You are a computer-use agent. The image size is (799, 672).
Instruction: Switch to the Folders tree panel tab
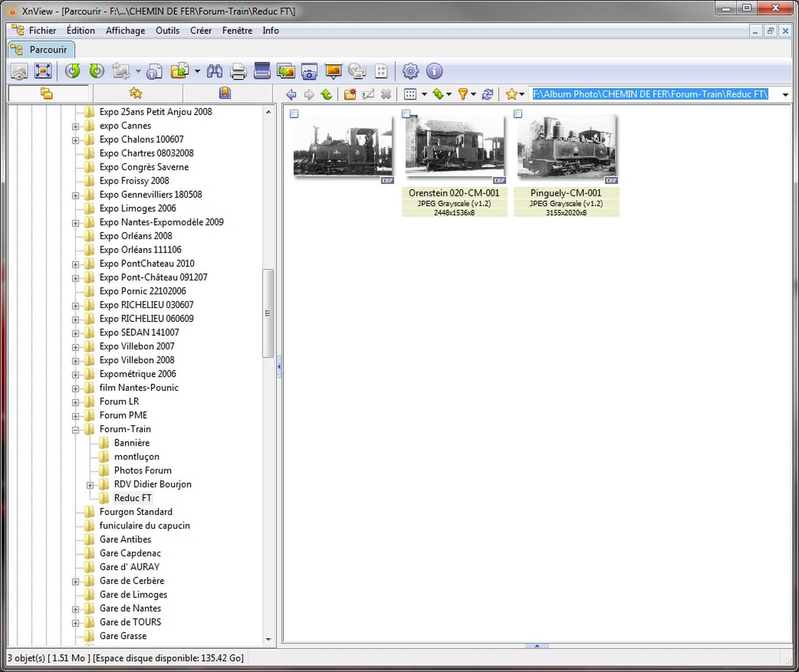47,93
